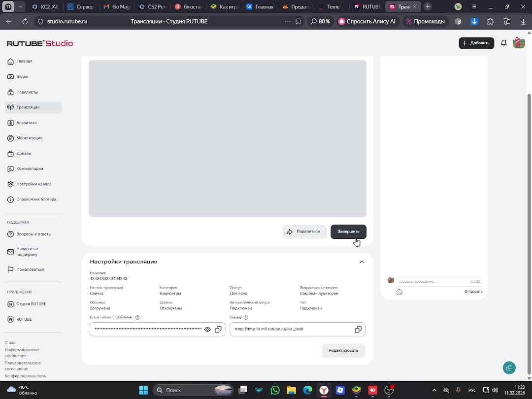Click the Справочник блогера info icon
The width and height of the screenshot is (532, 399).
pyautogui.click(x=10, y=199)
